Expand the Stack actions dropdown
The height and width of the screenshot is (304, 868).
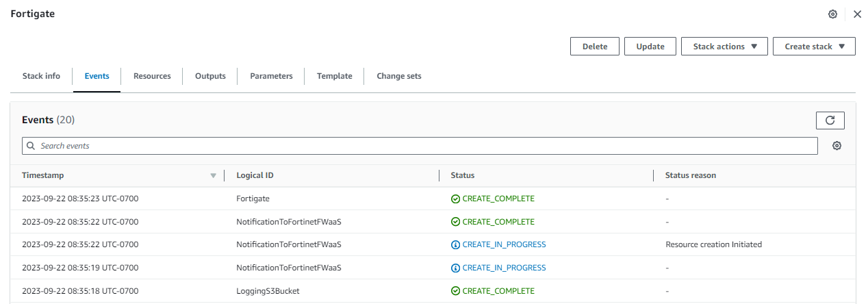(724, 47)
